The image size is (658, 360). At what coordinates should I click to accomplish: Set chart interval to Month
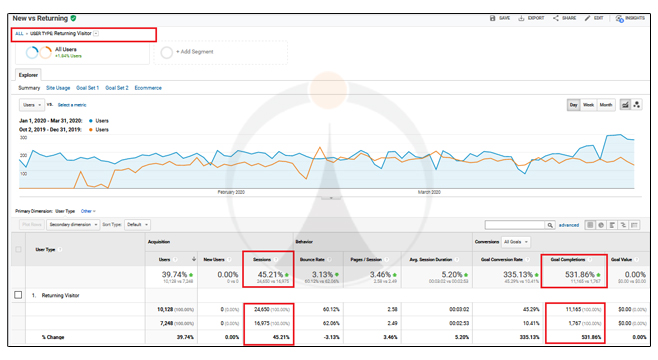(606, 105)
